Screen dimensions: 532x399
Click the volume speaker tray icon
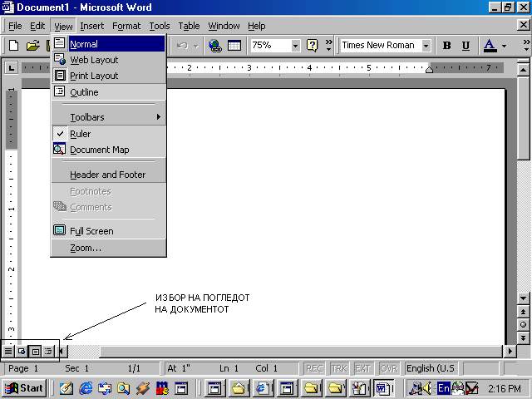427,388
